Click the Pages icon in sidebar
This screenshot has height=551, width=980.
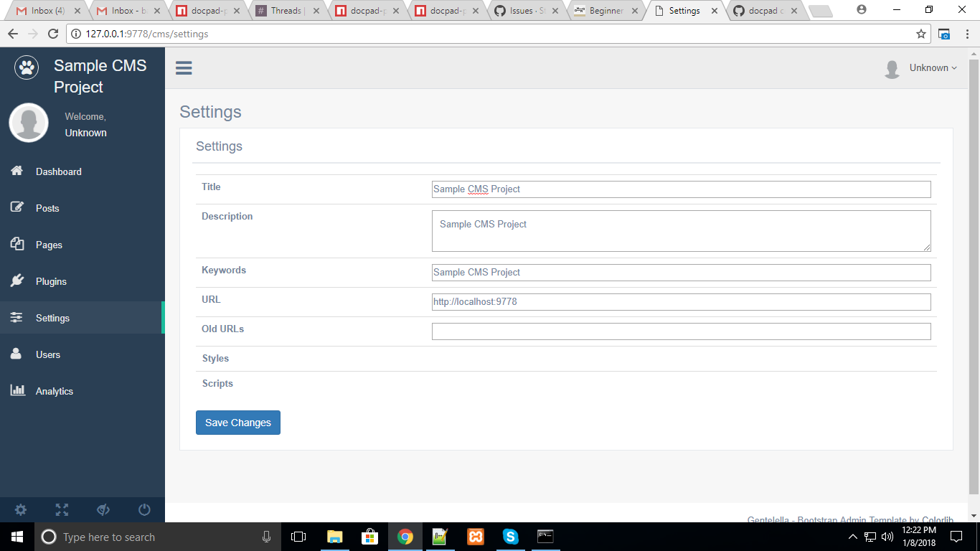(x=17, y=244)
